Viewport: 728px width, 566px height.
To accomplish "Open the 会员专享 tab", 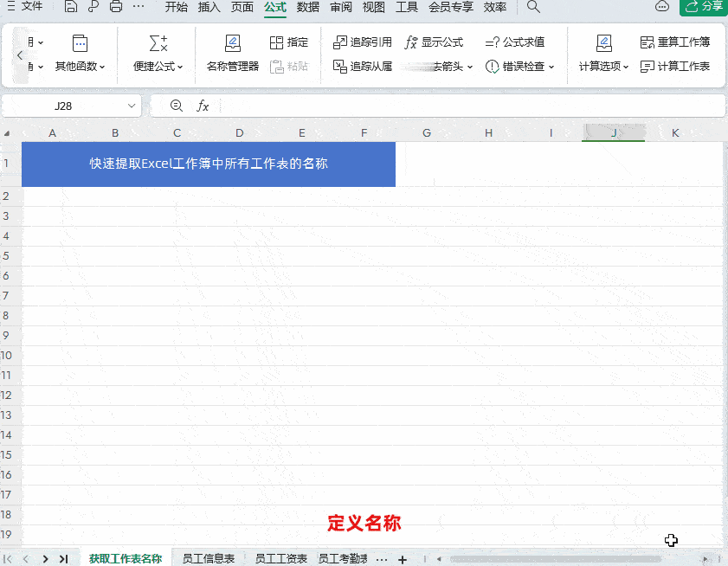I will point(451,7).
